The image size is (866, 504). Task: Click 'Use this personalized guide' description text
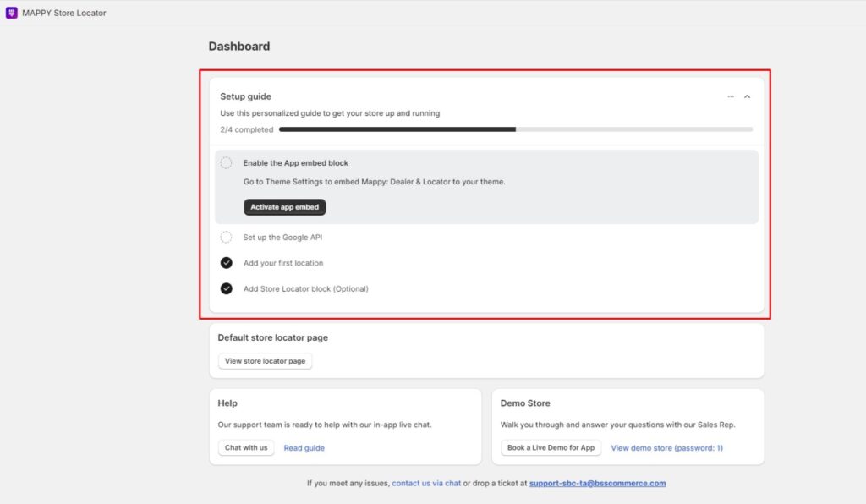point(330,113)
